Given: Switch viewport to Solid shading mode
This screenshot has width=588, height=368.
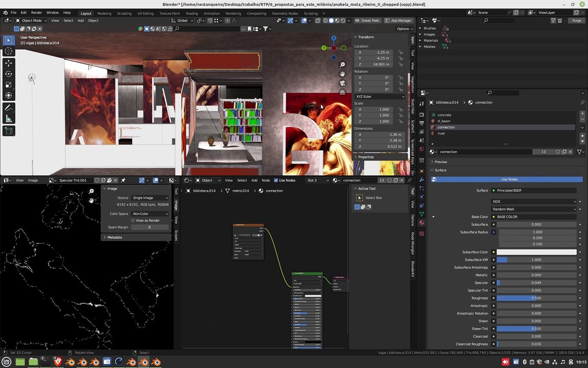Looking at the screenshot, I should pos(331,20).
